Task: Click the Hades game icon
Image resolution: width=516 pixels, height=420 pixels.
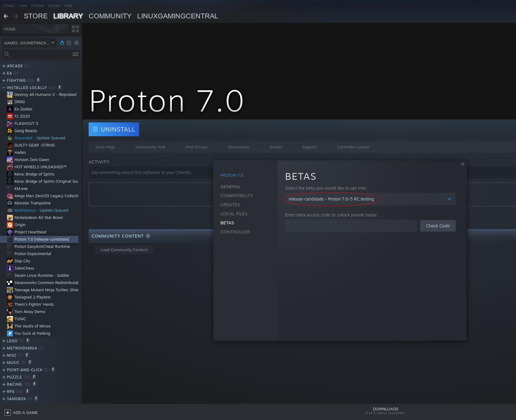Action: (10, 152)
